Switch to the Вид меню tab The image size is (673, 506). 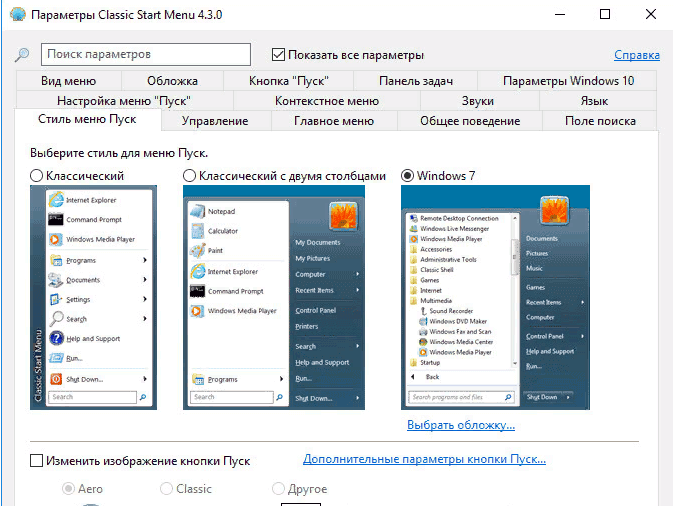click(69, 81)
